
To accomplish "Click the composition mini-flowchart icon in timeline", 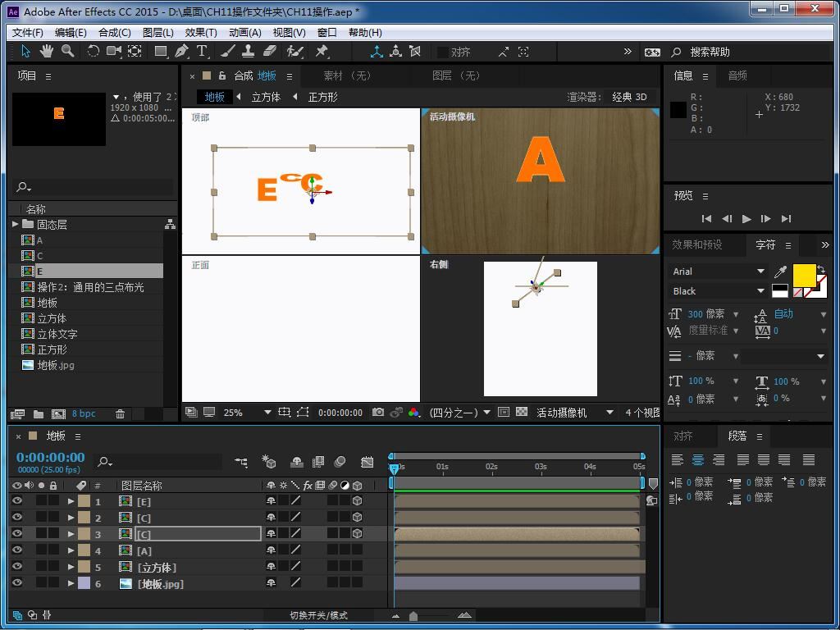I will pos(241,462).
